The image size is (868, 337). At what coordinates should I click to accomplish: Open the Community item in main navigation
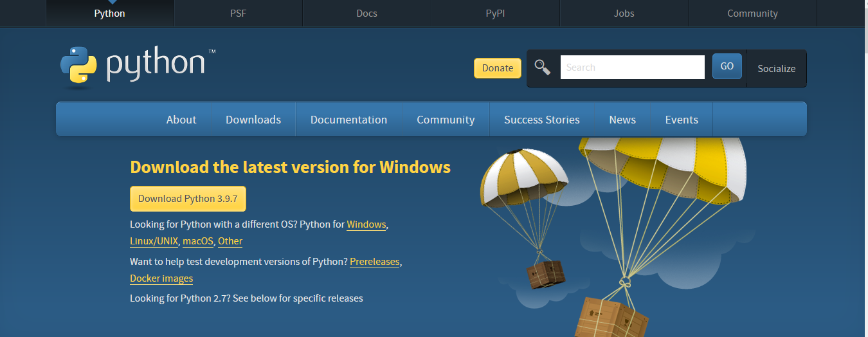(x=446, y=120)
